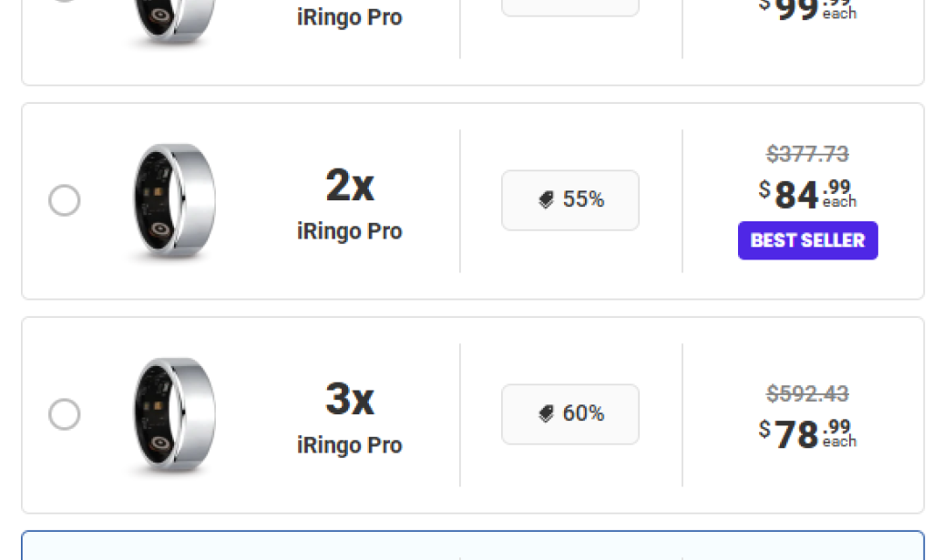Select the 2x iRingo Pro radio button
This screenshot has width=933, height=560.
64,200
